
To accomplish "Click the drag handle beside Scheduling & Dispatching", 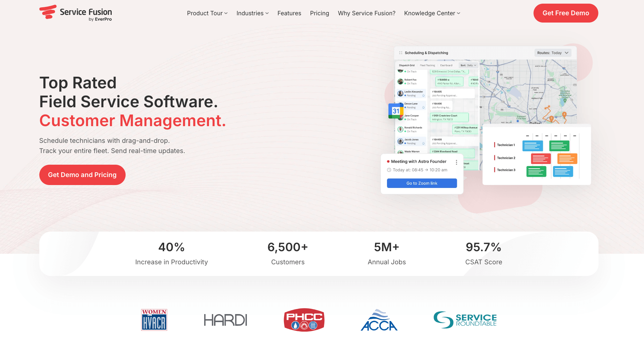I will click(400, 53).
